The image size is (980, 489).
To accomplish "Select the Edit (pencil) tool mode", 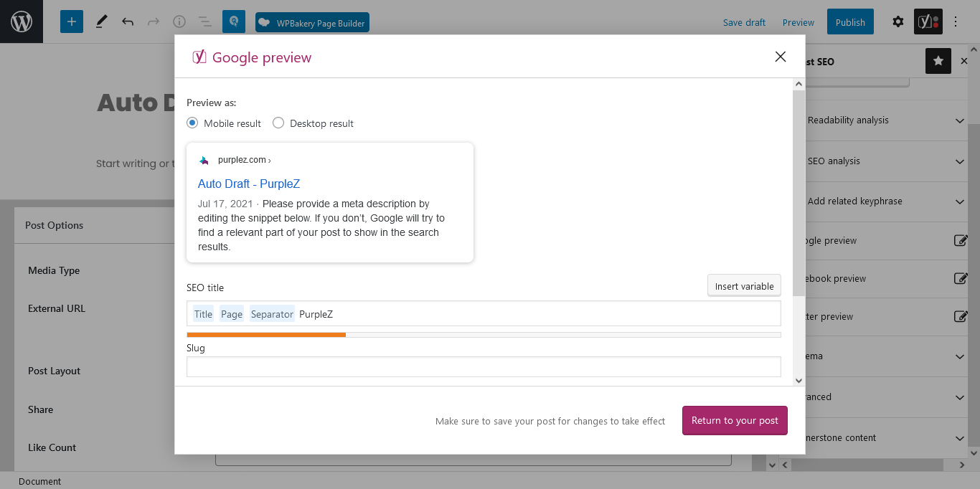I will [101, 22].
